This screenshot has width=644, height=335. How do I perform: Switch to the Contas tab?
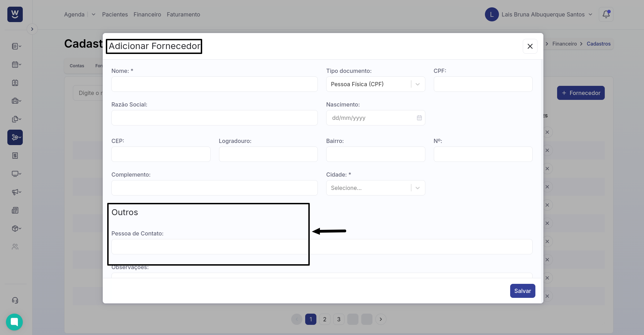pyautogui.click(x=77, y=66)
